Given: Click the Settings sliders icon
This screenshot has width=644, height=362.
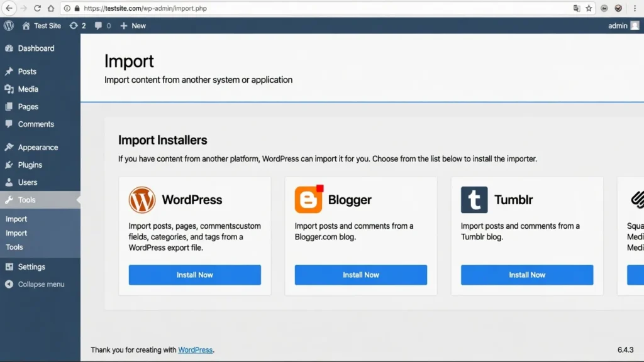Looking at the screenshot, I should (9, 266).
